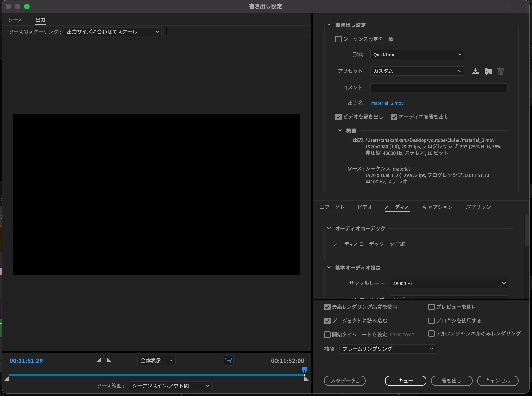
Task: Collapse the 概要 section
Action: (x=340, y=130)
